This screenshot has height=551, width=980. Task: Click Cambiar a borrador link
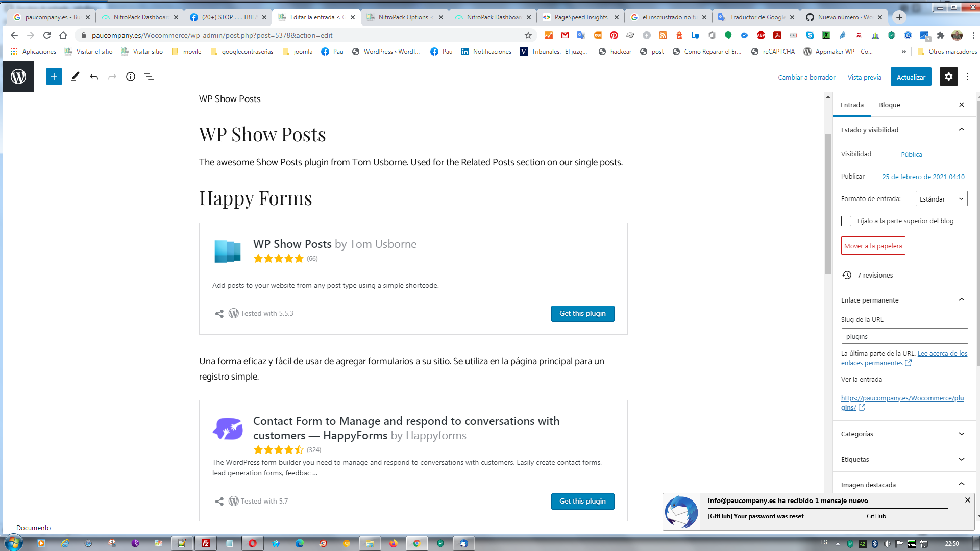pos(806,77)
